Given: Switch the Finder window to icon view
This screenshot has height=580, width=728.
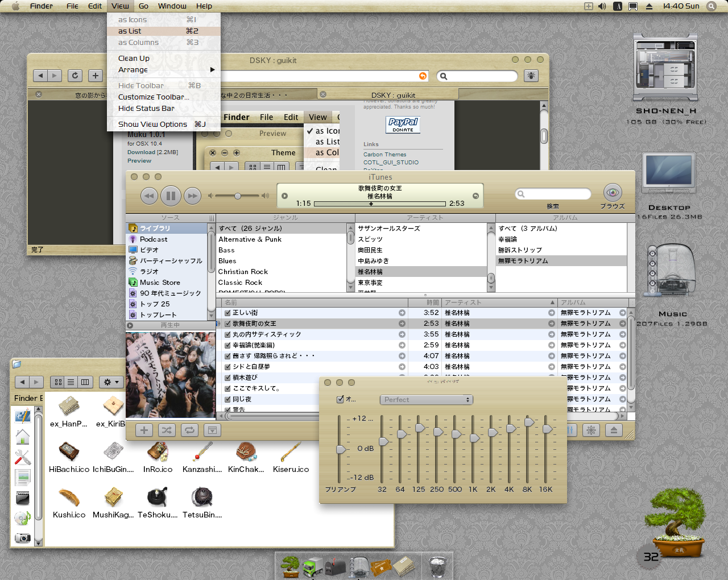Looking at the screenshot, I should 57,382.
